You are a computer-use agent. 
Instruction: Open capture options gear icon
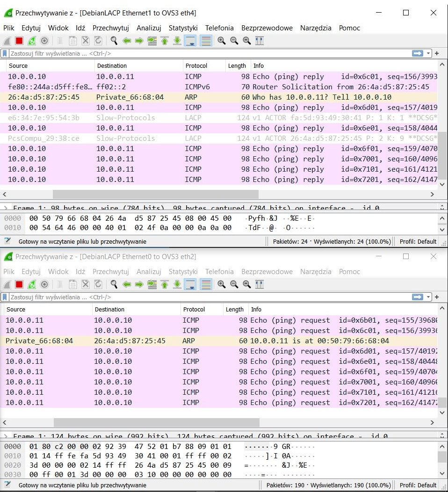(x=44, y=41)
